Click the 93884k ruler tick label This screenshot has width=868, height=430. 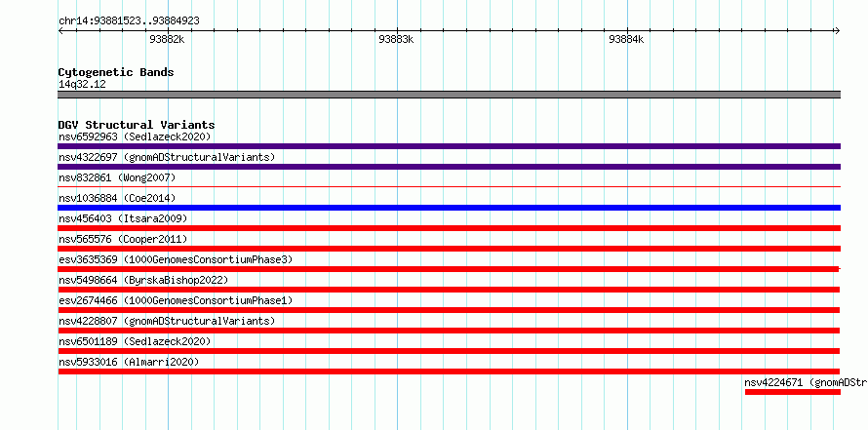click(627, 39)
